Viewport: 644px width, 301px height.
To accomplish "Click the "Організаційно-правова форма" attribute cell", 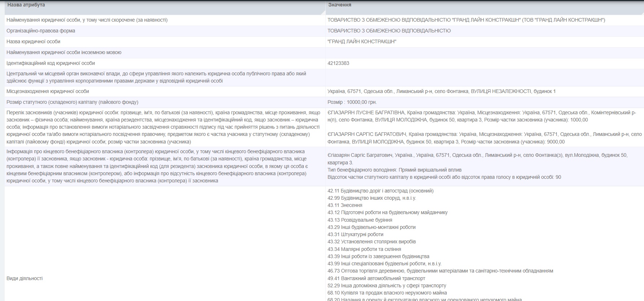I will 41,31.
